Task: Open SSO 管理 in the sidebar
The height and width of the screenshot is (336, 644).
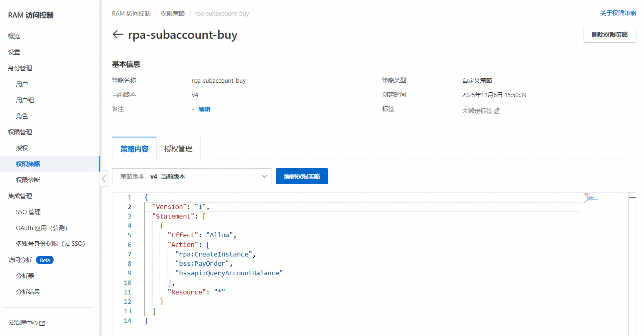Action: (28, 212)
